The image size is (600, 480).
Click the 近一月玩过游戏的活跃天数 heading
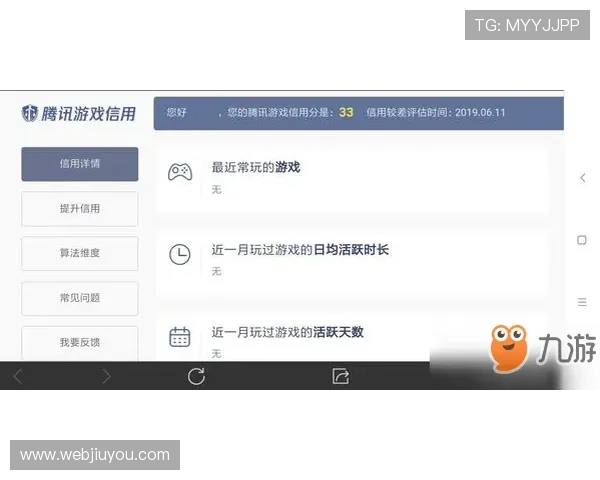pyautogui.click(x=287, y=332)
